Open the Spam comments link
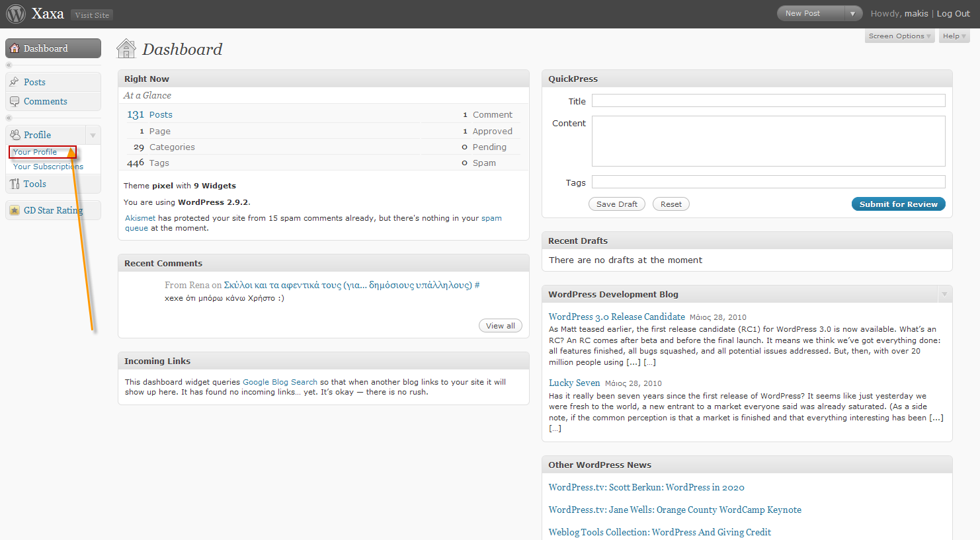 click(484, 163)
